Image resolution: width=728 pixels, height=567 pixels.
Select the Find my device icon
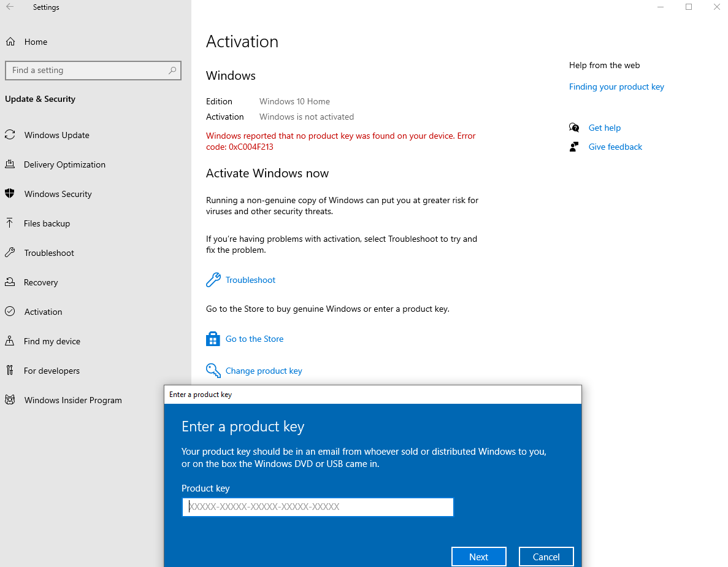[x=11, y=341]
